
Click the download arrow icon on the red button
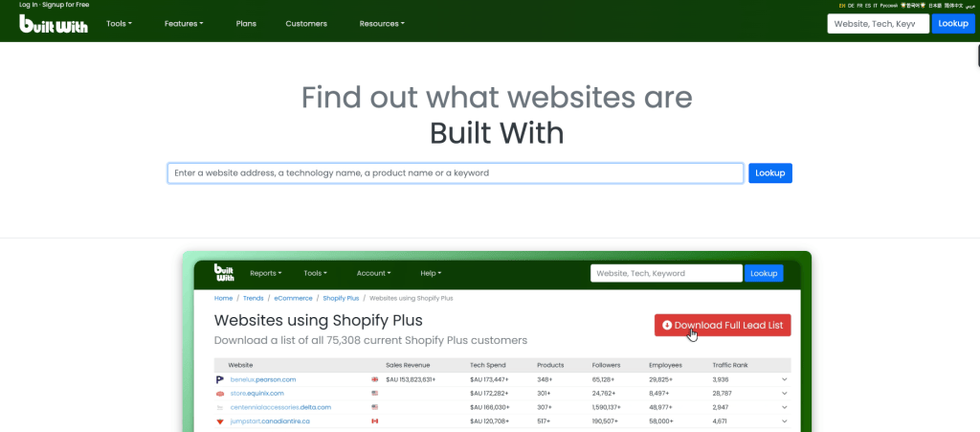667,325
